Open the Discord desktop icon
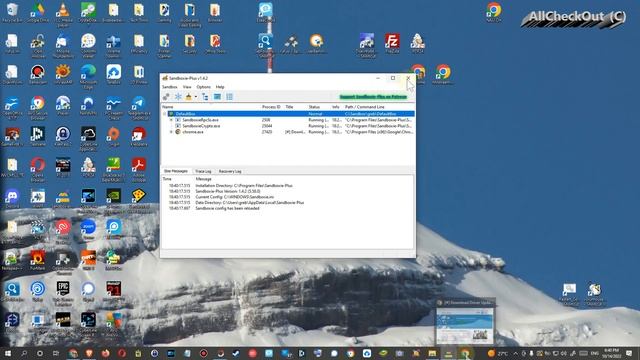This screenshot has height=360, width=640. [x=12, y=199]
